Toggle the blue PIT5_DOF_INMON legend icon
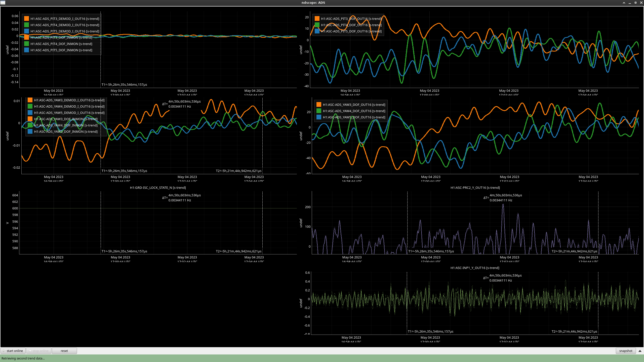This screenshot has width=644, height=362. pyautogui.click(x=27, y=50)
